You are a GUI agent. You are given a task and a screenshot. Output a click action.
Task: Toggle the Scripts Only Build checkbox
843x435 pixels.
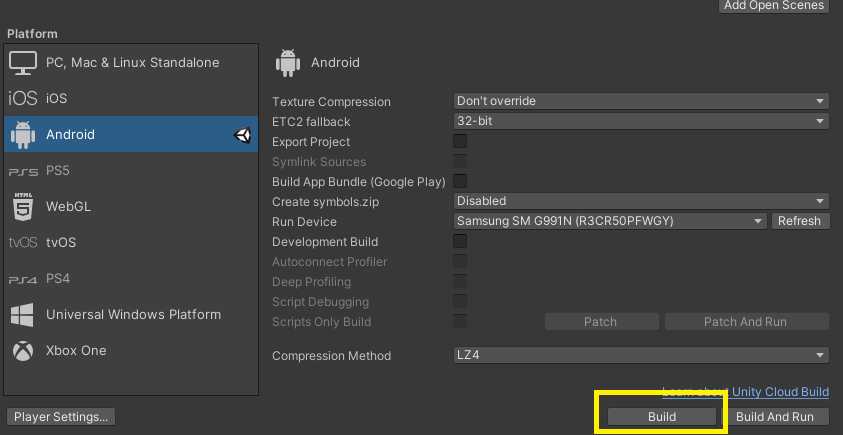tap(460, 322)
